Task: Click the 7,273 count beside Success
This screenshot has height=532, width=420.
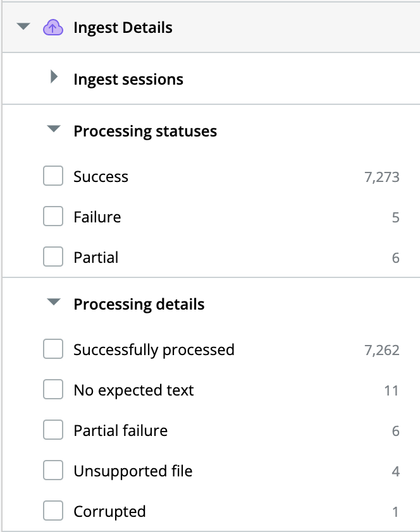Action: click(382, 177)
